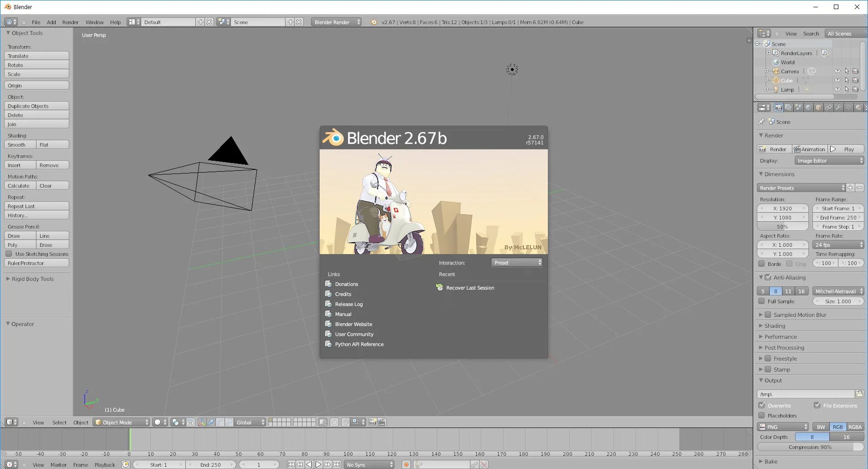Image resolution: width=868 pixels, height=469 pixels.
Task: Click the Recover Last Session icon
Action: click(439, 288)
